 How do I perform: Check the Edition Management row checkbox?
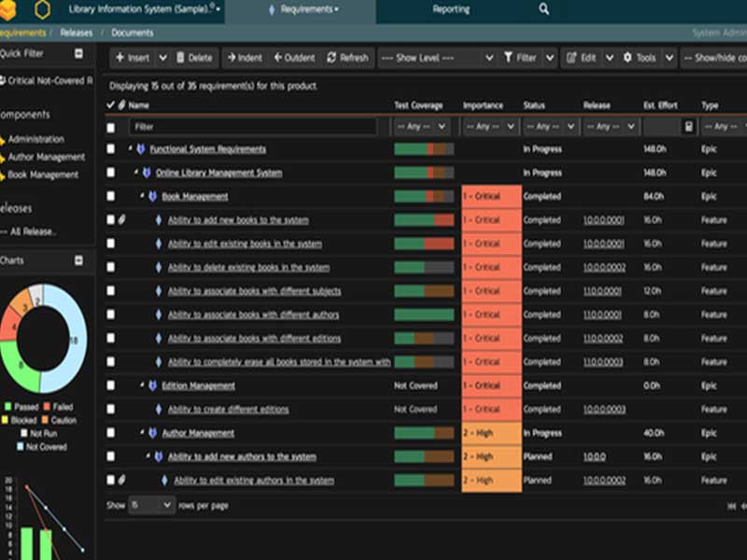111,385
